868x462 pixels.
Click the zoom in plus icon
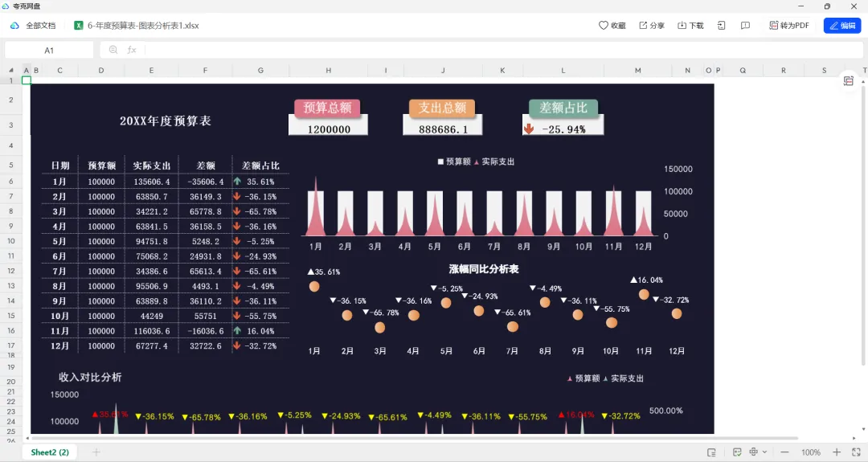point(837,452)
